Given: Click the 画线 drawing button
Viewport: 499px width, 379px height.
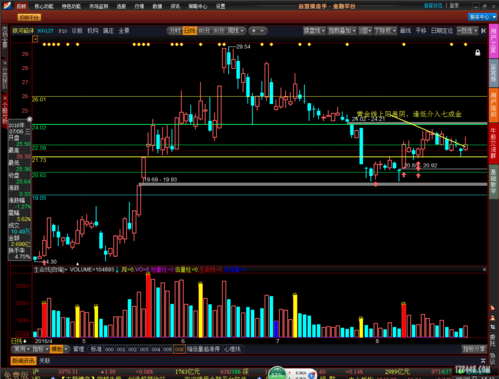Looking at the screenshot, I should [x=405, y=31].
